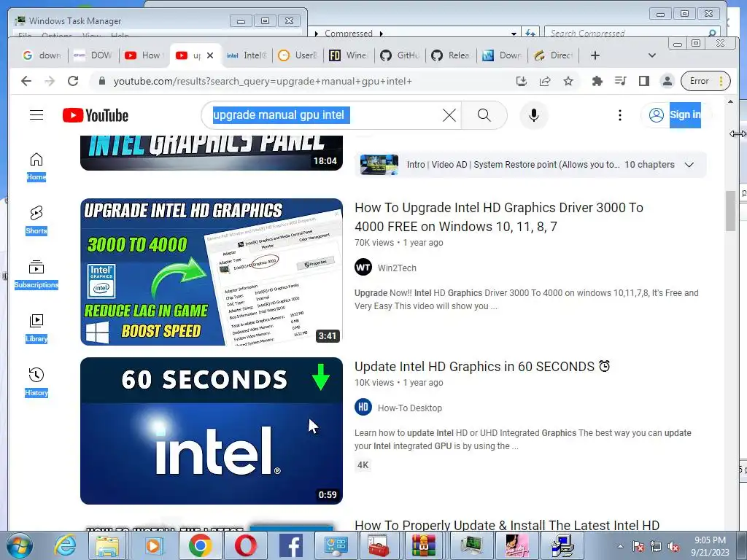This screenshot has height=560, width=747.
Task: Open the Chrome extensions puzzle icon
Action: tap(597, 82)
